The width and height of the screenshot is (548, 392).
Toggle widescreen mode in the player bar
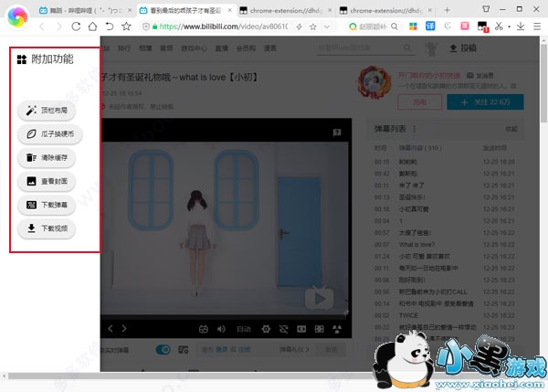pyautogui.click(x=301, y=329)
